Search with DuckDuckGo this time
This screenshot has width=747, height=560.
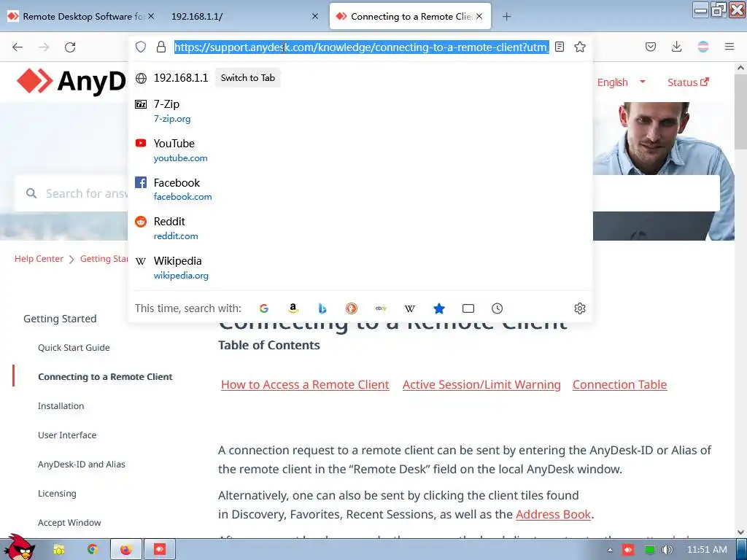click(352, 308)
